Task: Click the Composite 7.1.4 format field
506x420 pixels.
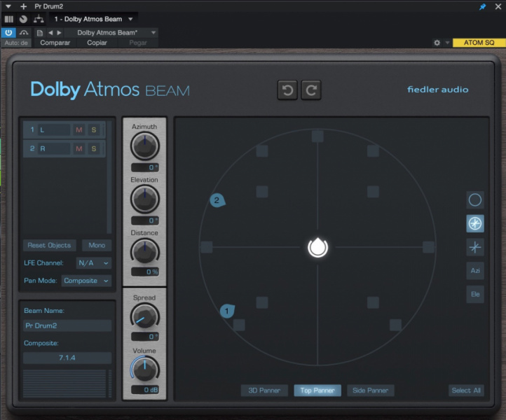Action: click(67, 358)
